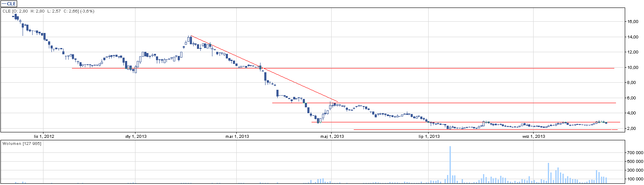This screenshot has width=644, height=185.
Task: Click the 'wrz 1, 2013' date label
Action: (x=534, y=136)
